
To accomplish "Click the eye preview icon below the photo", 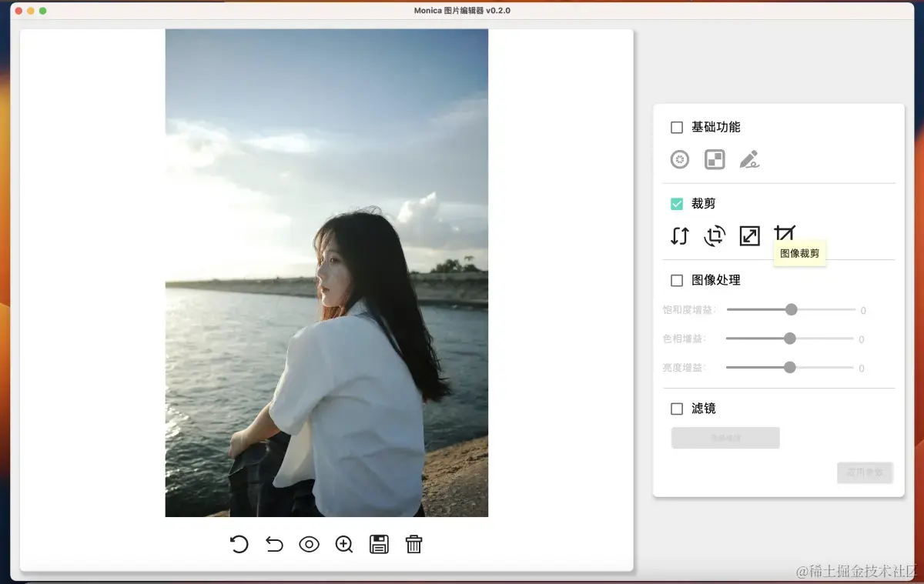I will [309, 545].
